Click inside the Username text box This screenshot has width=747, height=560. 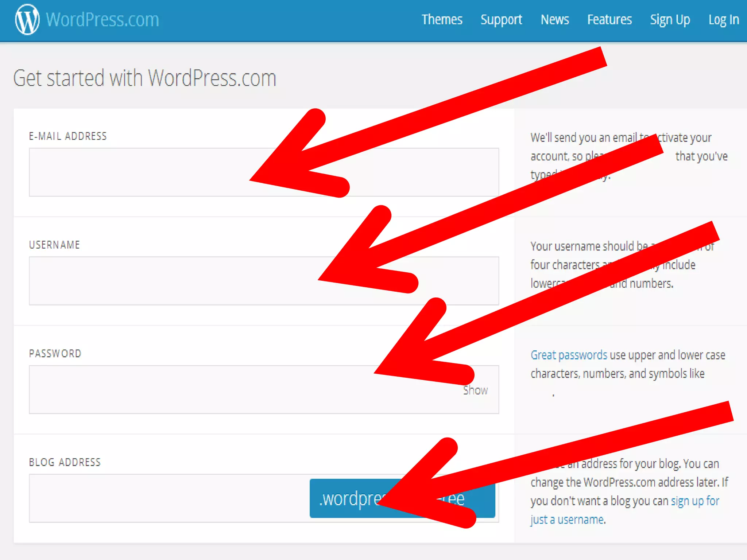click(x=164, y=281)
